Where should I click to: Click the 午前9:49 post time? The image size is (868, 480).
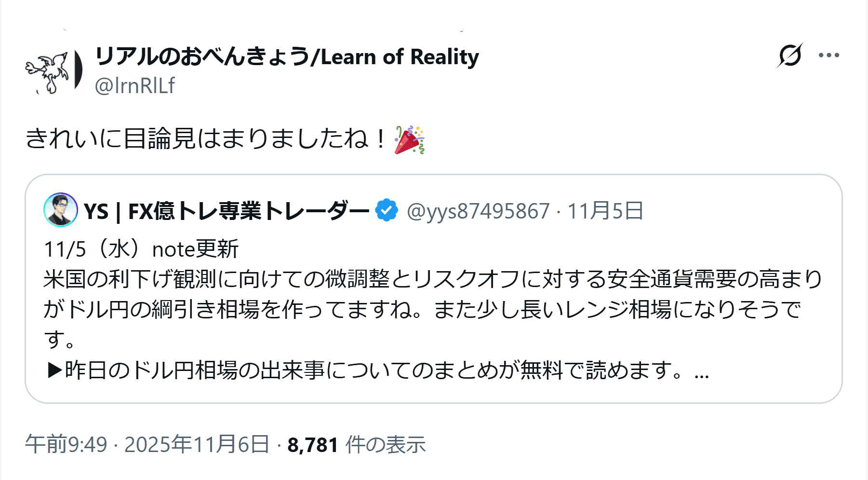tap(66, 444)
